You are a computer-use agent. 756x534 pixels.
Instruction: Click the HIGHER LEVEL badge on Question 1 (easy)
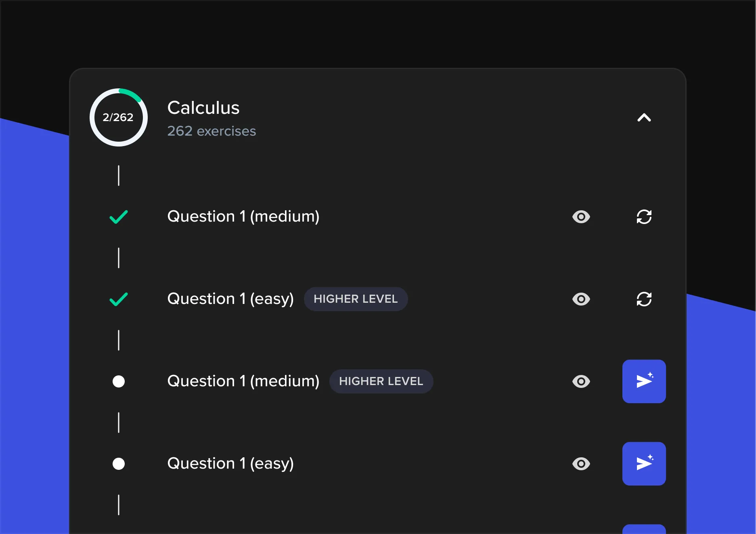coord(356,299)
